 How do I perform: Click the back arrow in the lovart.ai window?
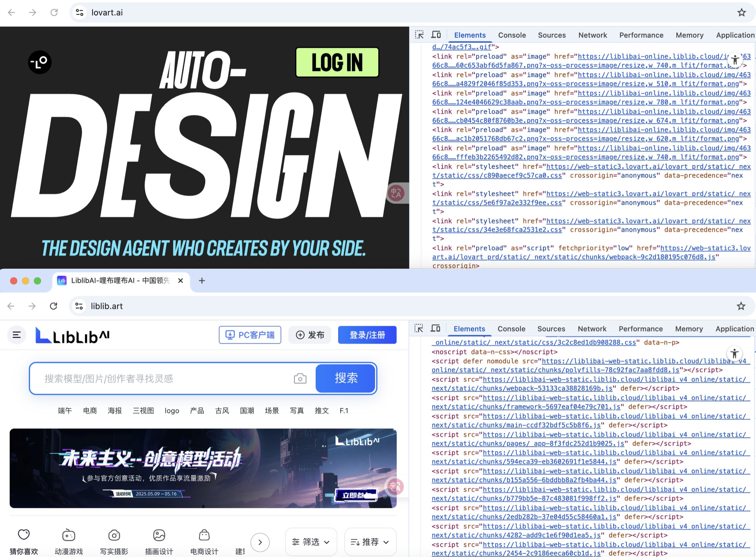pyautogui.click(x=12, y=13)
